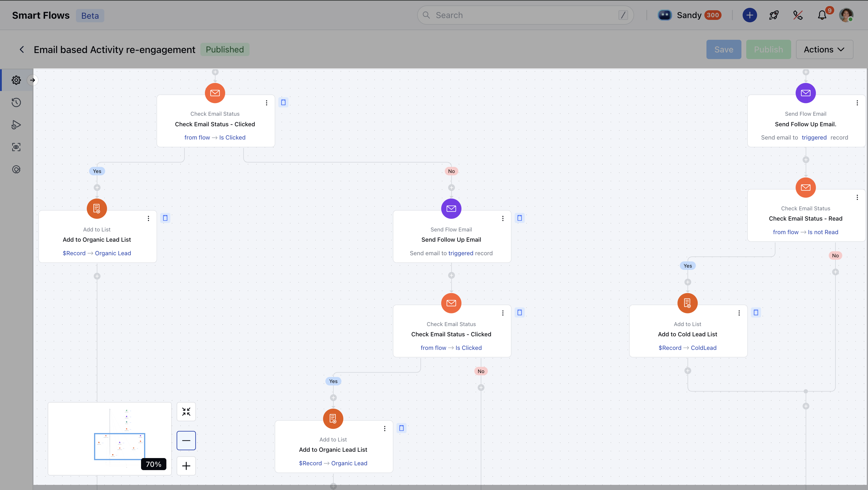Screen dimensions: 868x490
Task: Open the notifications bell
Action: pos(822,15)
